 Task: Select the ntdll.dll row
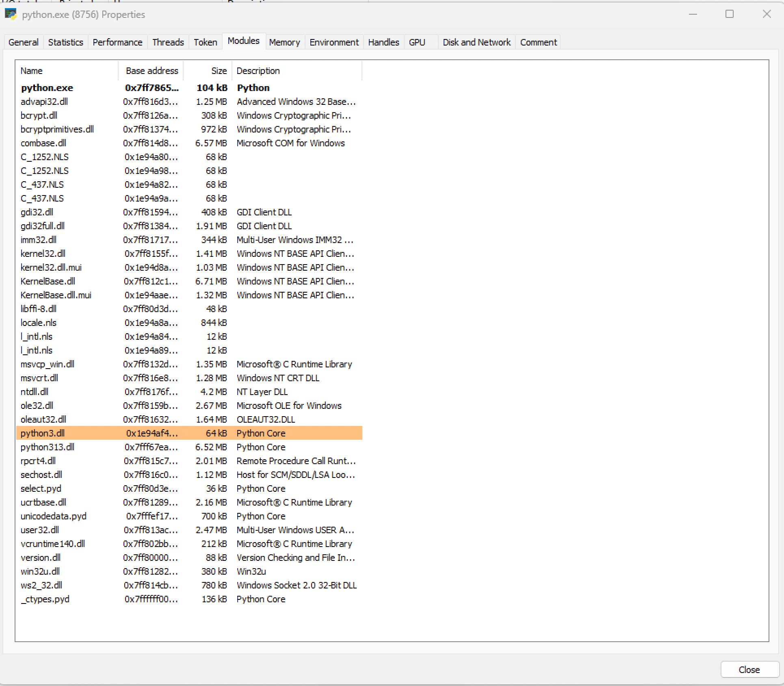coord(189,392)
